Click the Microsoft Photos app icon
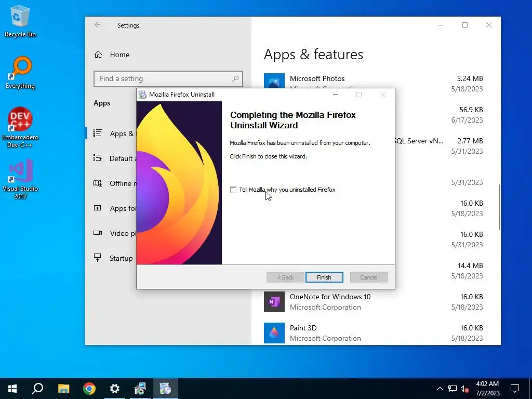Image resolution: width=532 pixels, height=399 pixels. 274,81
